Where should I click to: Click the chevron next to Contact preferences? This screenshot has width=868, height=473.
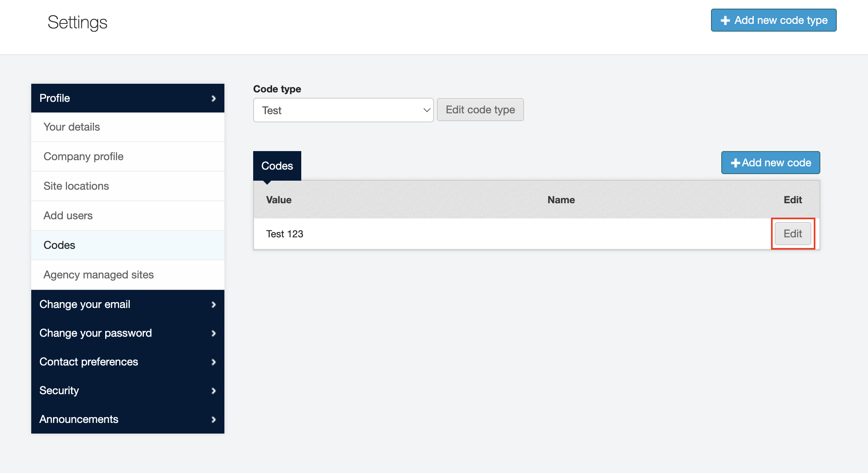click(x=213, y=362)
